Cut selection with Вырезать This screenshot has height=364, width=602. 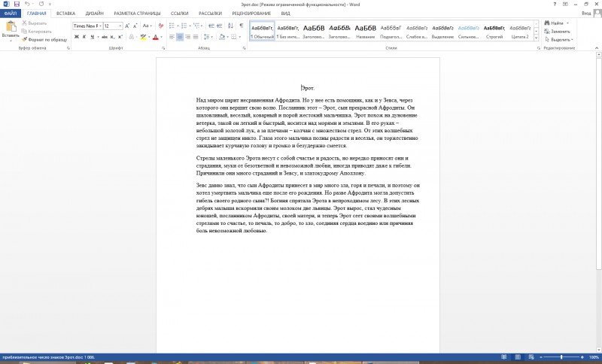pos(35,23)
